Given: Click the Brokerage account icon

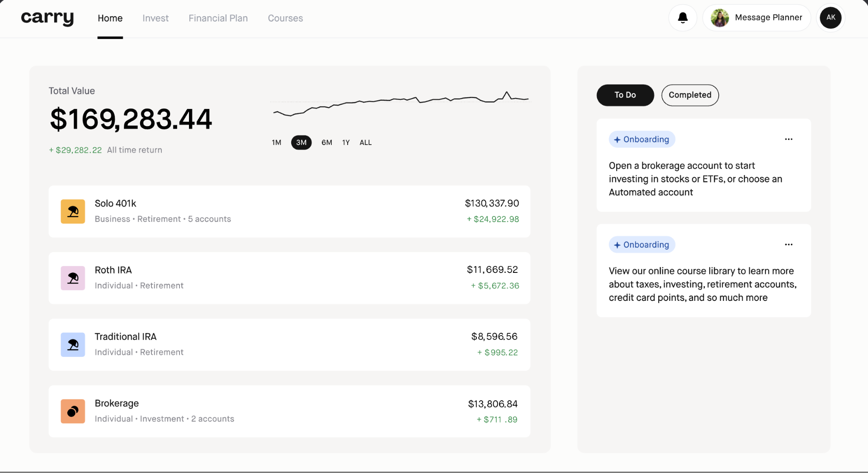Looking at the screenshot, I should click(x=72, y=411).
